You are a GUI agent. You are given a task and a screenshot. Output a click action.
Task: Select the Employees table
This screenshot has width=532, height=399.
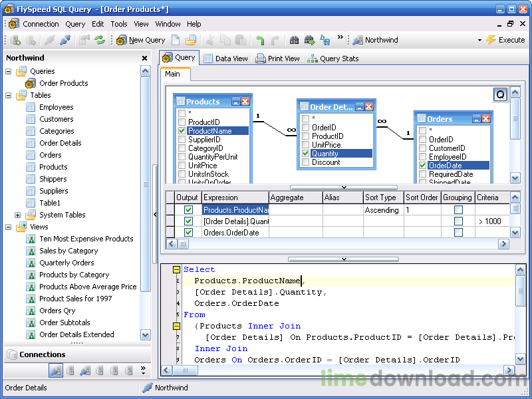coord(56,107)
